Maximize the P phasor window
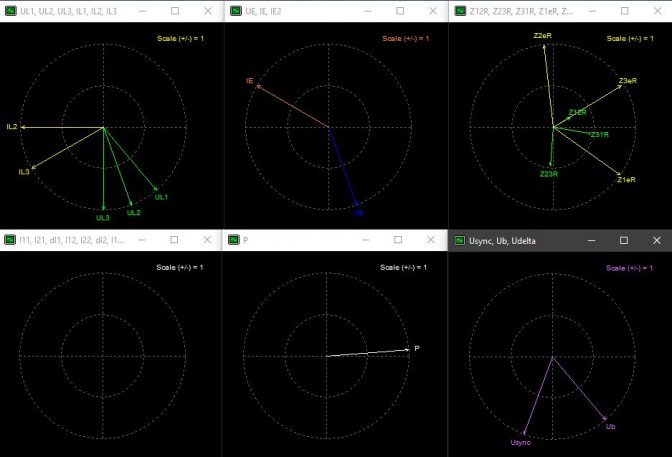This screenshot has width=672, height=457. point(399,240)
